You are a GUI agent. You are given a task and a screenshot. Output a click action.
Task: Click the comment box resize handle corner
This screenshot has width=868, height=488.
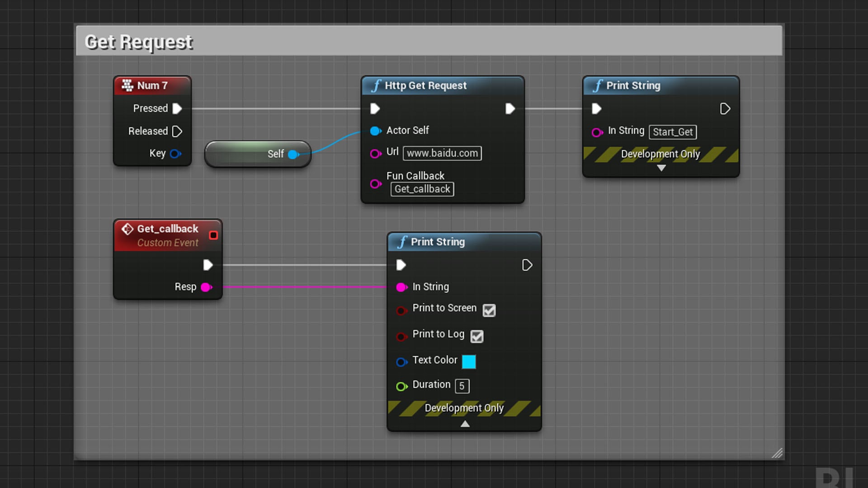click(x=777, y=453)
